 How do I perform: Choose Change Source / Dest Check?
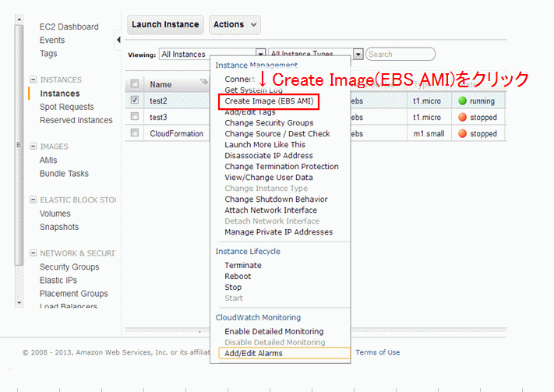click(277, 134)
